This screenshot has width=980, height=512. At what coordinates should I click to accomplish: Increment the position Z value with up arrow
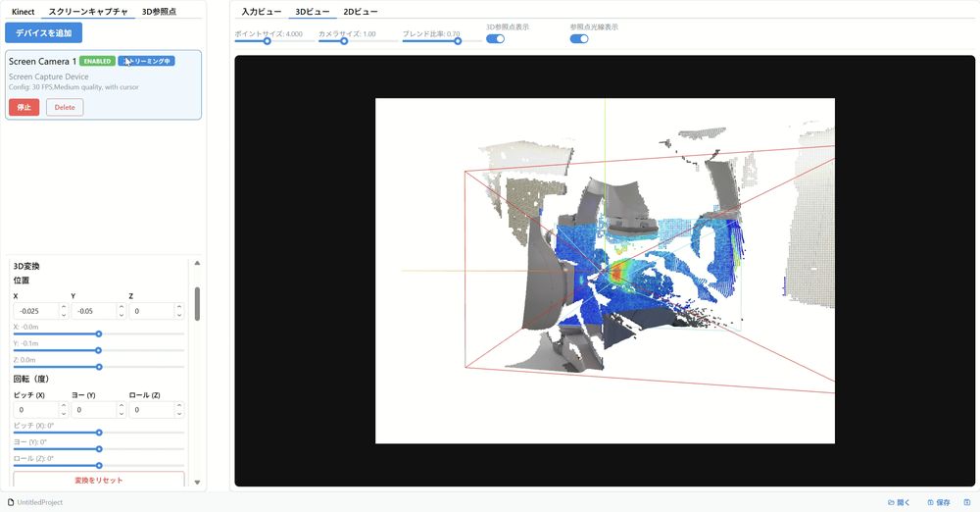(179, 307)
